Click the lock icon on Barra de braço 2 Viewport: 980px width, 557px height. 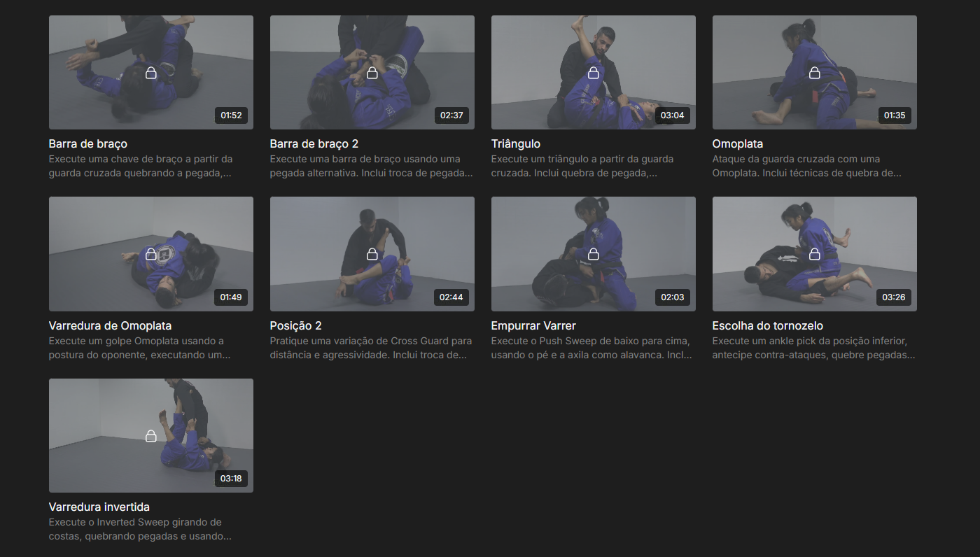pyautogui.click(x=372, y=73)
